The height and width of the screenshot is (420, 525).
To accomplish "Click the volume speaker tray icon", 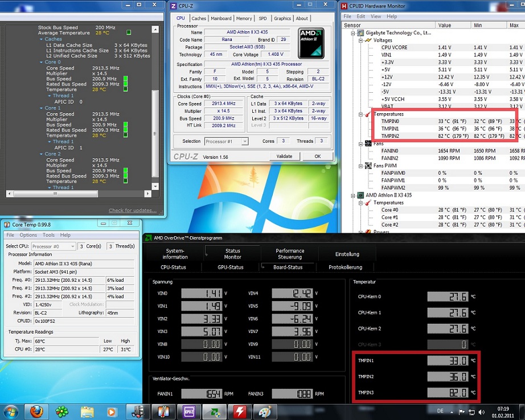I will pos(482,412).
